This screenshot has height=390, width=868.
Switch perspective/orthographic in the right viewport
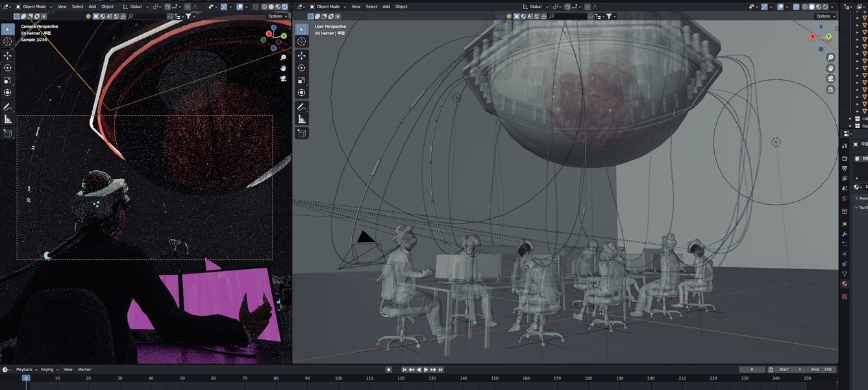tap(830, 89)
